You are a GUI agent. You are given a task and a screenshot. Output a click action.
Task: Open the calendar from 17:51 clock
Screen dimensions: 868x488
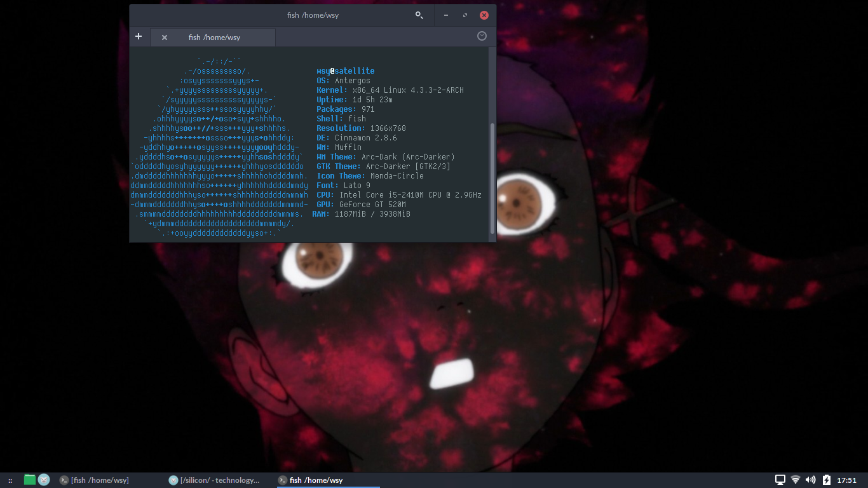coord(847,480)
